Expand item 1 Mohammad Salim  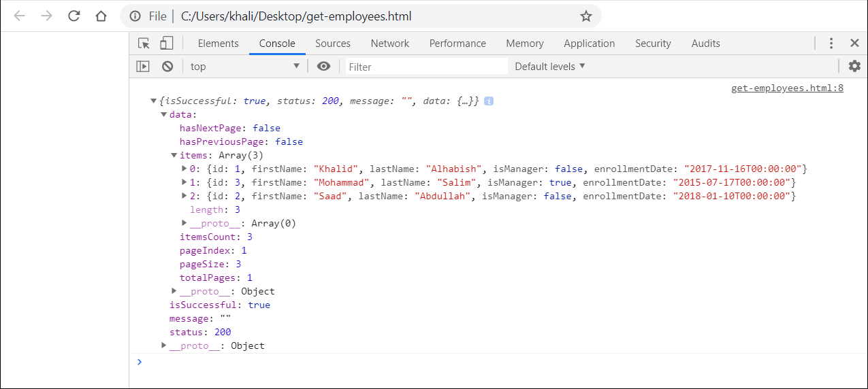184,182
